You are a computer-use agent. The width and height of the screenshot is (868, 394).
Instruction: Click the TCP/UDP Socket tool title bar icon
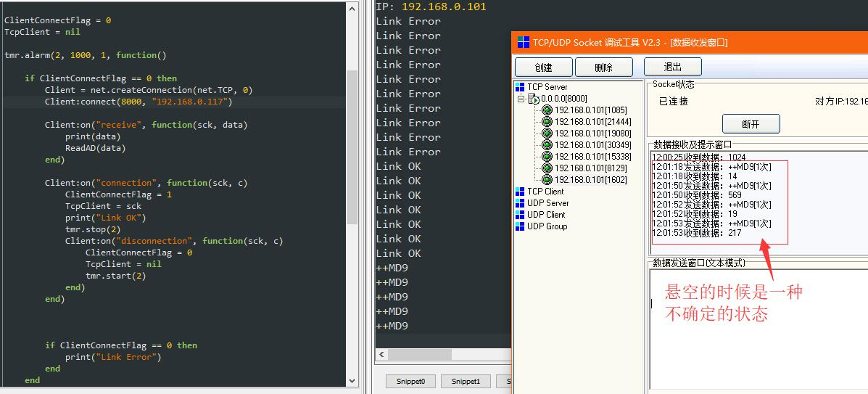pyautogui.click(x=523, y=43)
